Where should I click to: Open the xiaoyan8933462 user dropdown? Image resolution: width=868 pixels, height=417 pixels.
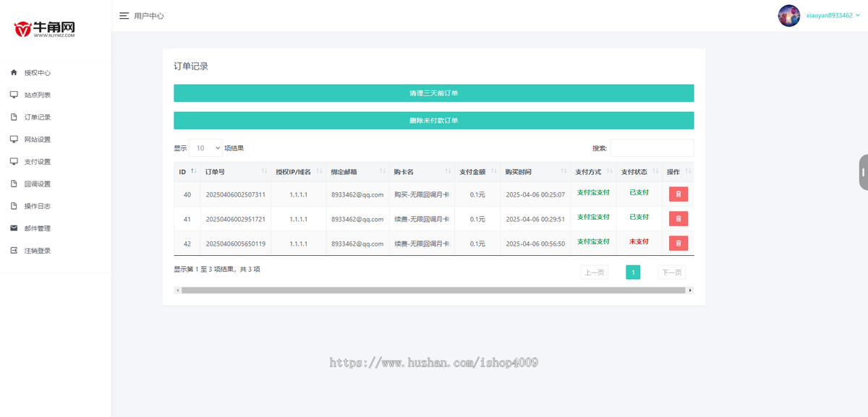(x=833, y=15)
